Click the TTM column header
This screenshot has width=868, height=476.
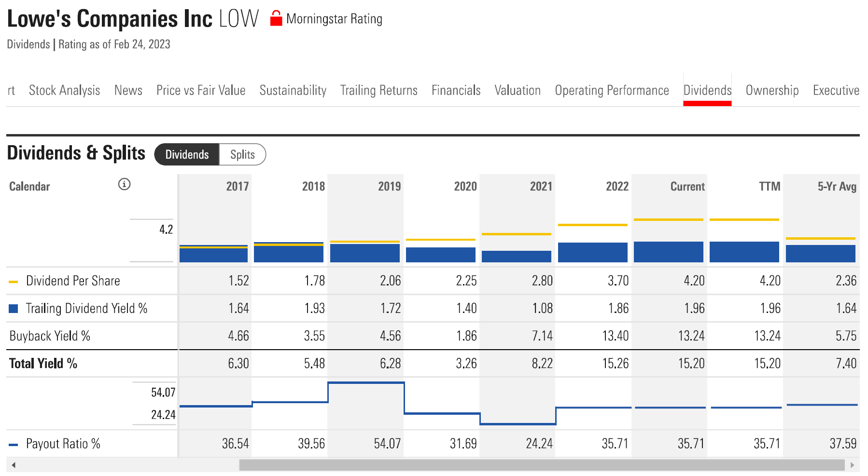coord(770,187)
